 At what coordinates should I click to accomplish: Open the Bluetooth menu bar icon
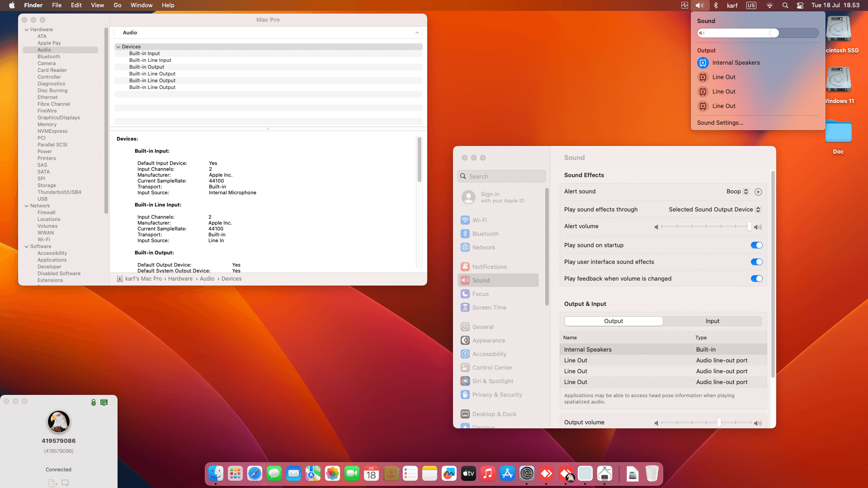coord(716,5)
